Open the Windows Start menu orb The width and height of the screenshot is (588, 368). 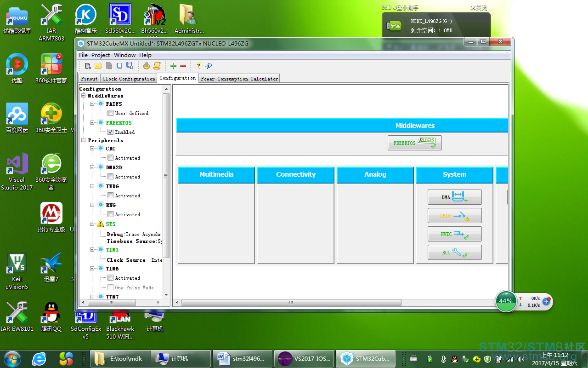click(12, 358)
